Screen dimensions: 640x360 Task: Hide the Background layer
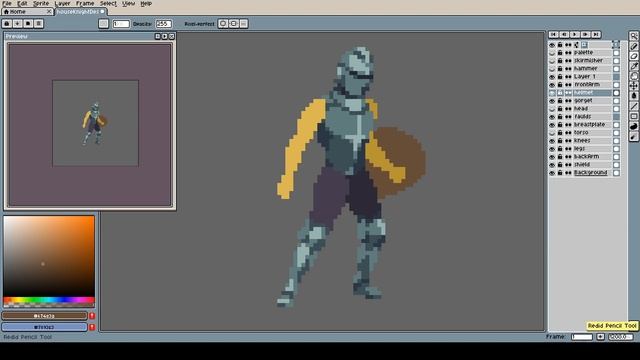pyautogui.click(x=552, y=173)
